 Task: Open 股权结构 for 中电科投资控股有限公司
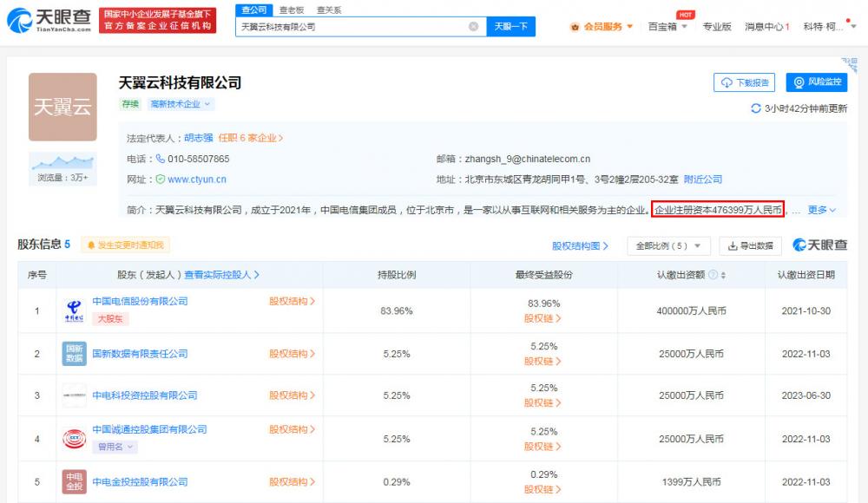coord(292,395)
